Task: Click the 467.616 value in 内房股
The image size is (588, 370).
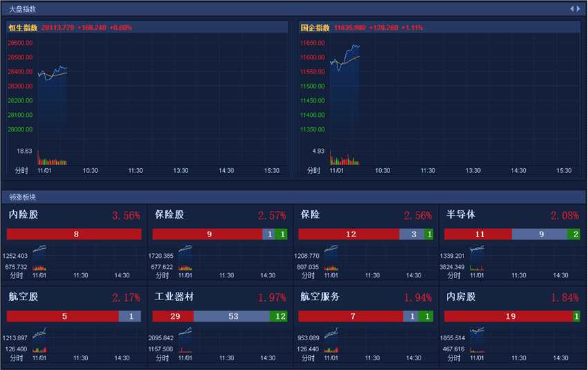Action: tap(453, 349)
